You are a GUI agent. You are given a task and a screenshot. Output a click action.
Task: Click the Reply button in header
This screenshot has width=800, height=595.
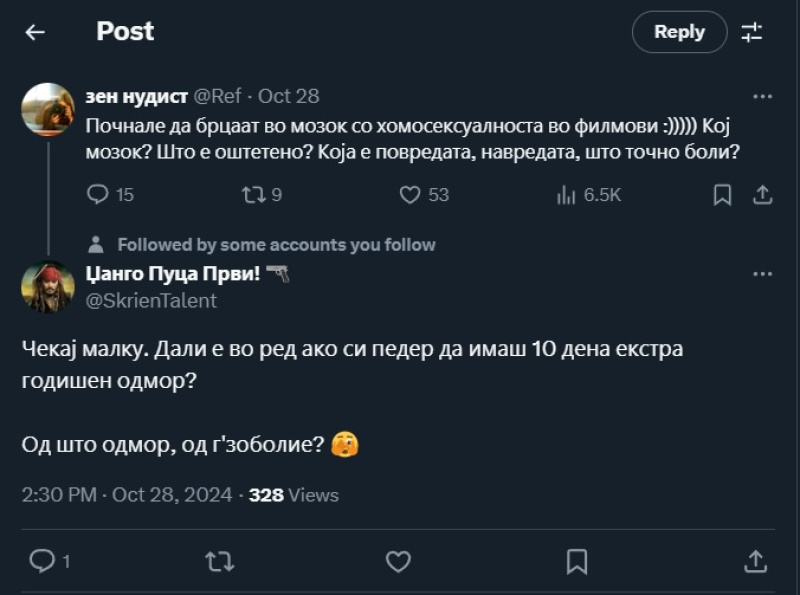679,32
